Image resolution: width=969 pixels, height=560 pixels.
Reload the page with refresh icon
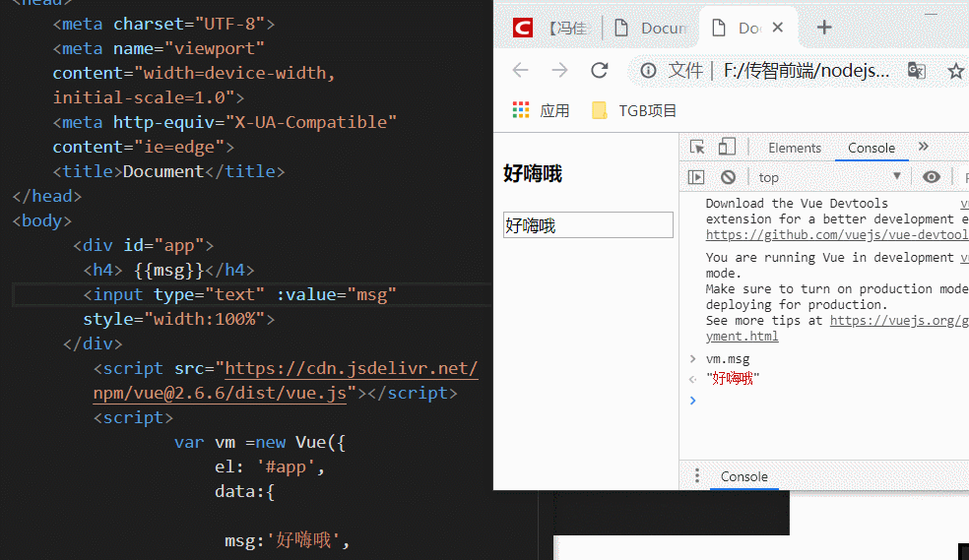tap(600, 71)
